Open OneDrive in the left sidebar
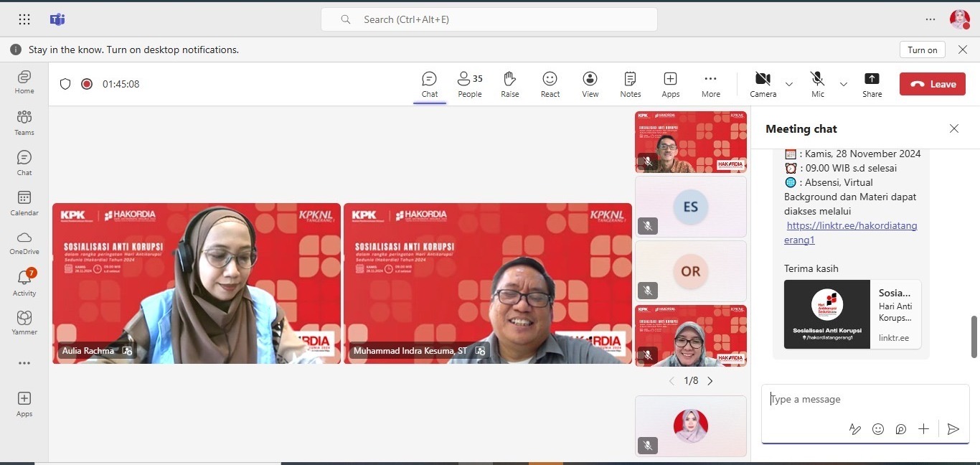Viewport: 980px width, 465px height. [x=24, y=243]
